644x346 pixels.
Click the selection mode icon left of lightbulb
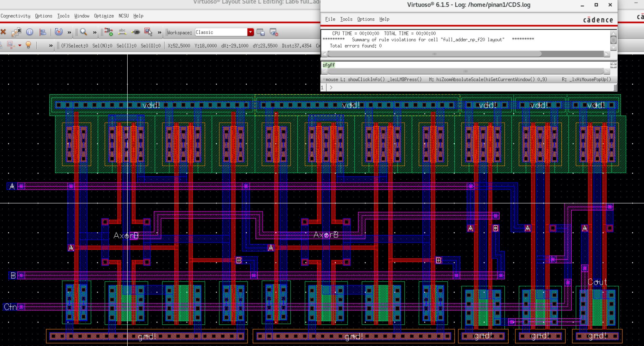[x=11, y=45]
